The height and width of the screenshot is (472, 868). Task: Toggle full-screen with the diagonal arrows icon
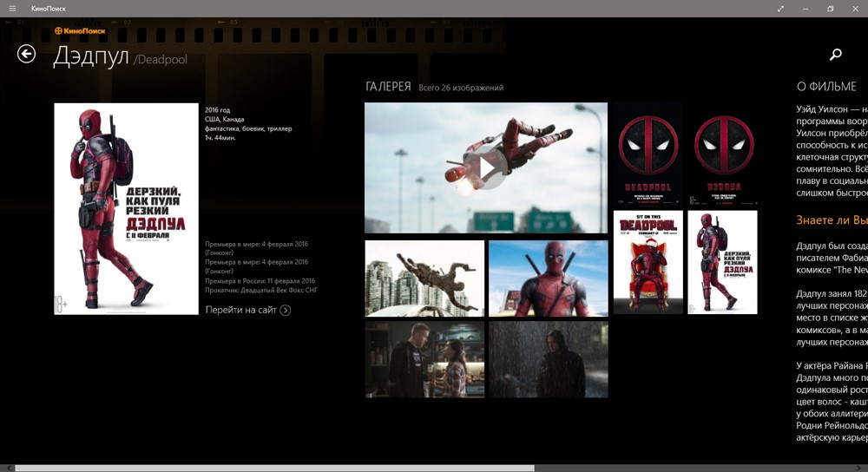pos(780,9)
